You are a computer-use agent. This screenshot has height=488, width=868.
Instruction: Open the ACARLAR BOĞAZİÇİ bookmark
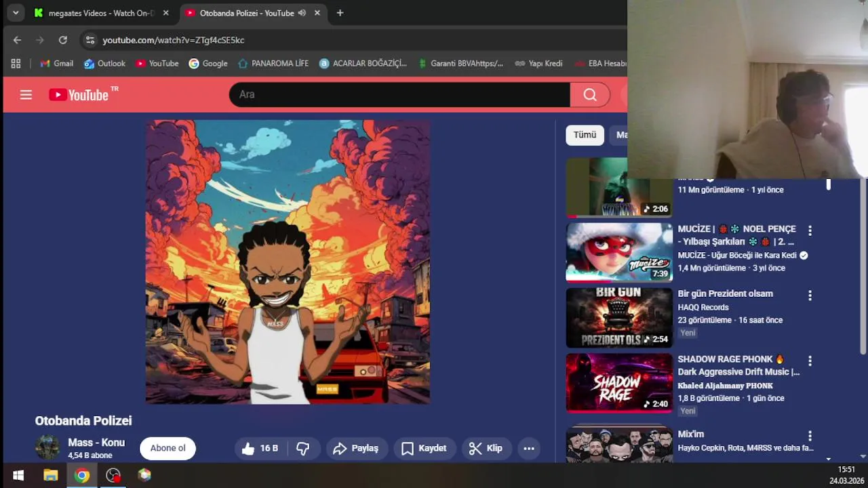pyautogui.click(x=363, y=63)
